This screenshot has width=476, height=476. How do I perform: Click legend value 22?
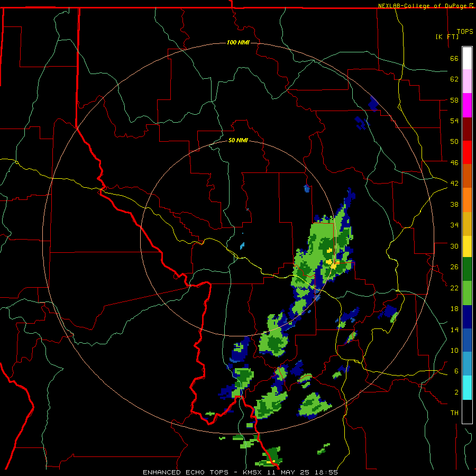pyautogui.click(x=454, y=288)
